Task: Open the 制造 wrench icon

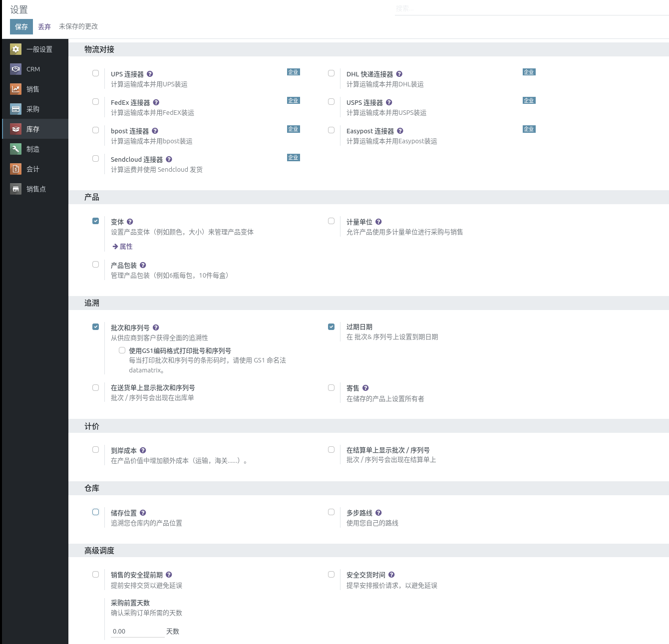Action: pos(16,149)
